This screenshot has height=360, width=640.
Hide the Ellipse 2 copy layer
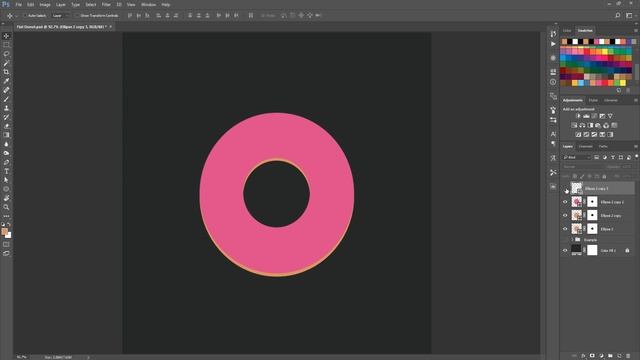(x=565, y=216)
